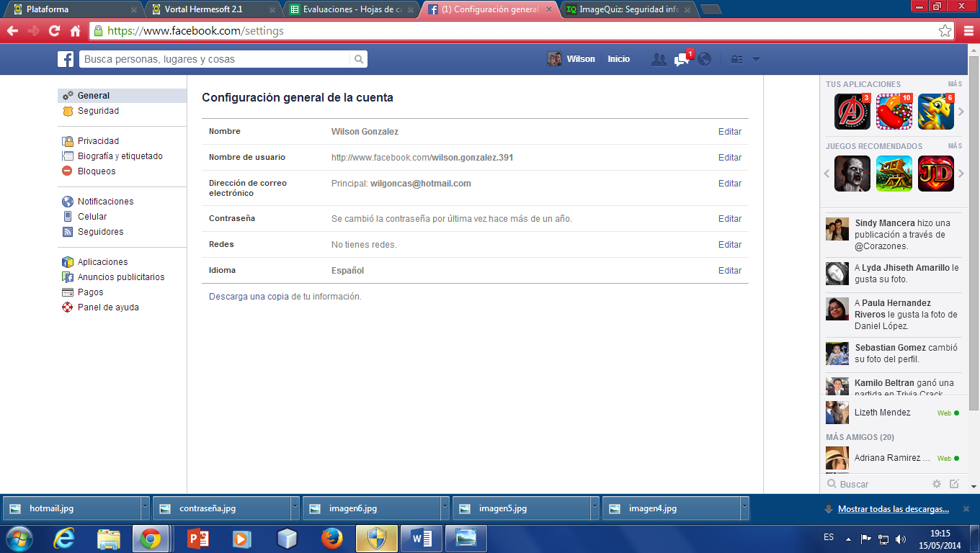
Task: Click the Facebook logo icon
Action: pyautogui.click(x=66, y=59)
